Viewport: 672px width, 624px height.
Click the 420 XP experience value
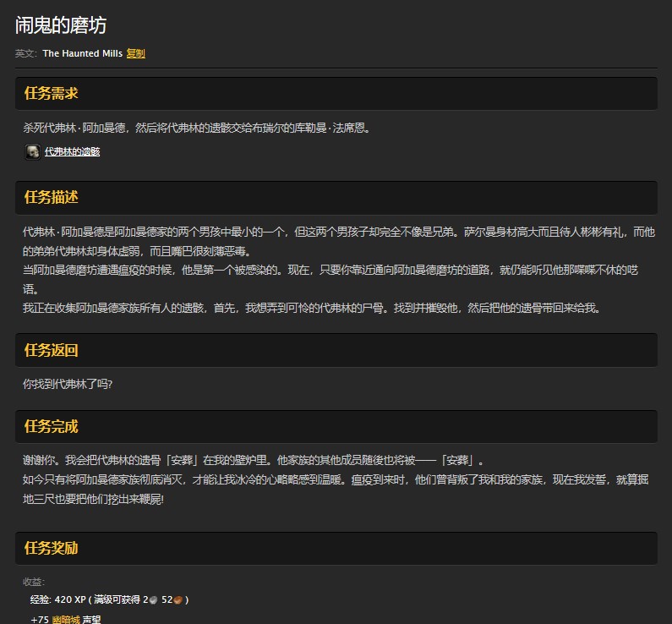(71, 600)
